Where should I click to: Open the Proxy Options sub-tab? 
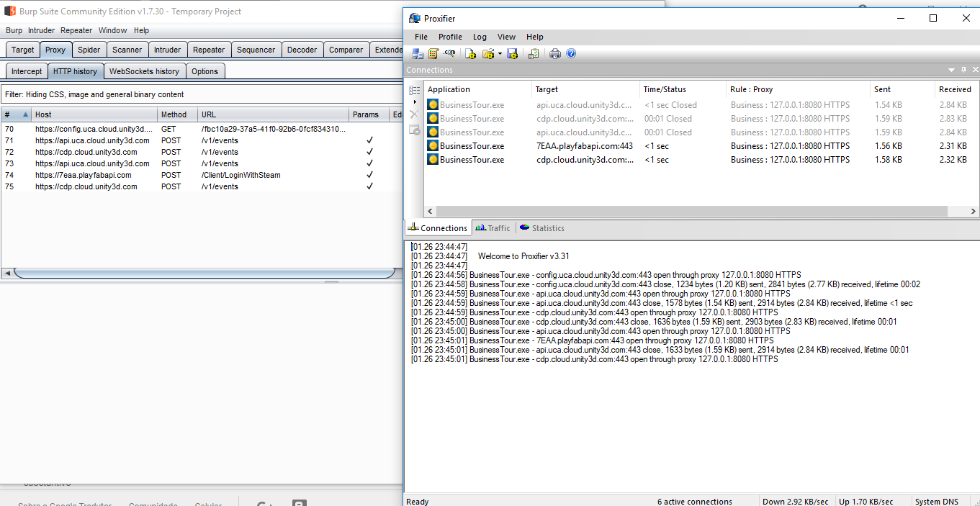click(x=204, y=71)
